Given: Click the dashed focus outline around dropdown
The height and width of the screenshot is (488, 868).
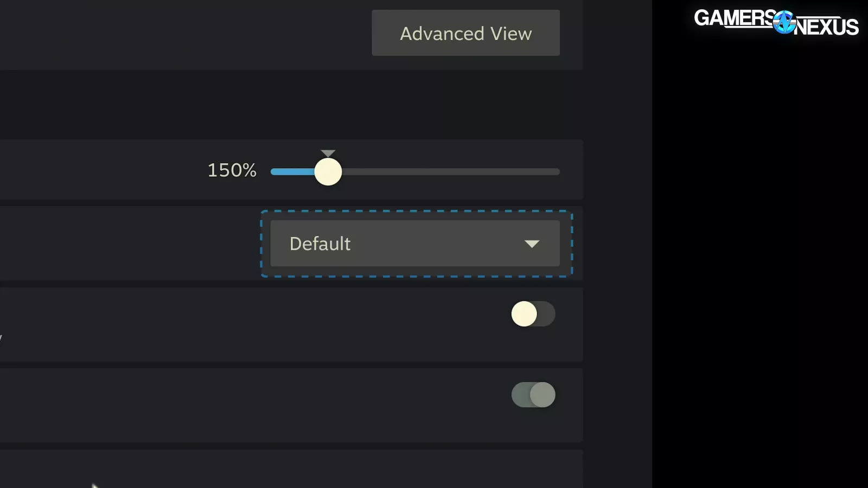Looking at the screenshot, I should click(417, 211).
